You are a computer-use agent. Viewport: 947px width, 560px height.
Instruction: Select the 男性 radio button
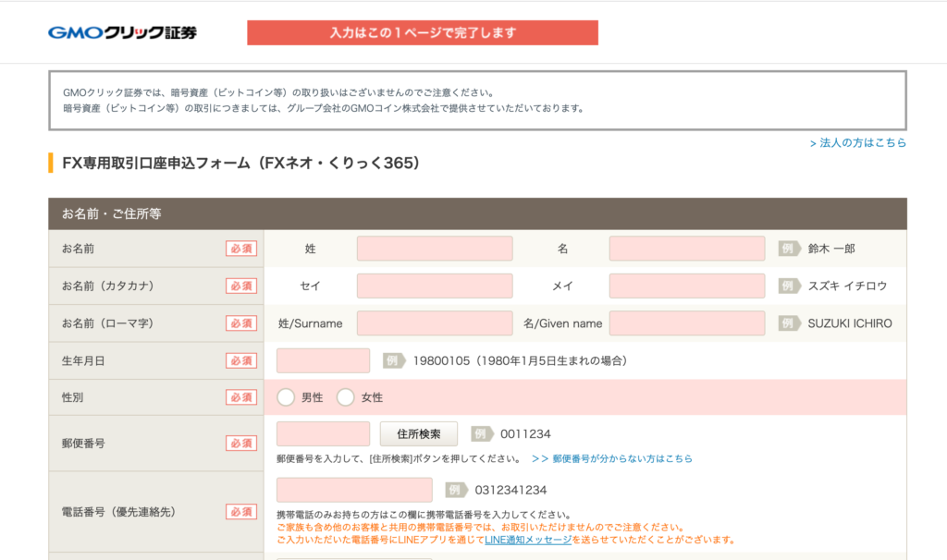coord(286,397)
